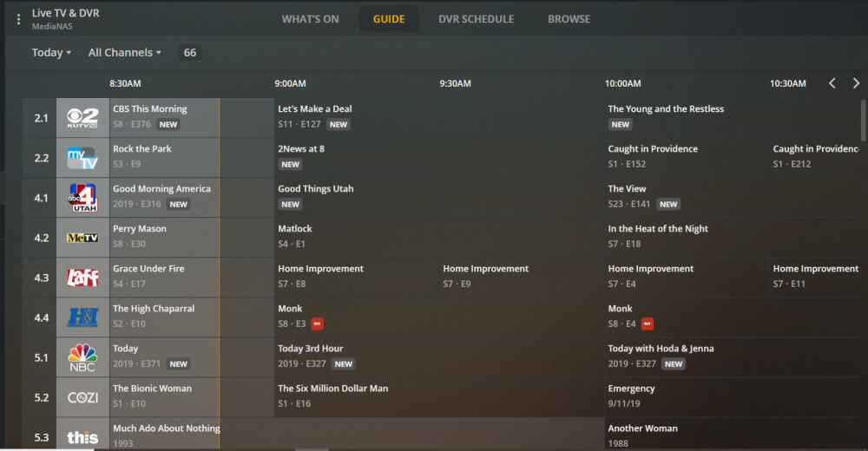This screenshot has height=451, width=868.
Task: Open Caught in Providence S1 E152
Action: 687,158
